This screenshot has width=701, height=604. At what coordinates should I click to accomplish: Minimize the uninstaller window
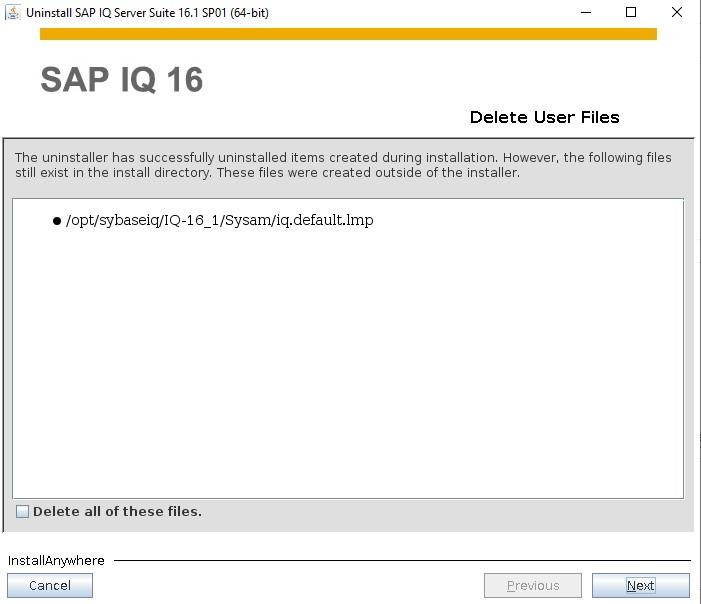[586, 13]
